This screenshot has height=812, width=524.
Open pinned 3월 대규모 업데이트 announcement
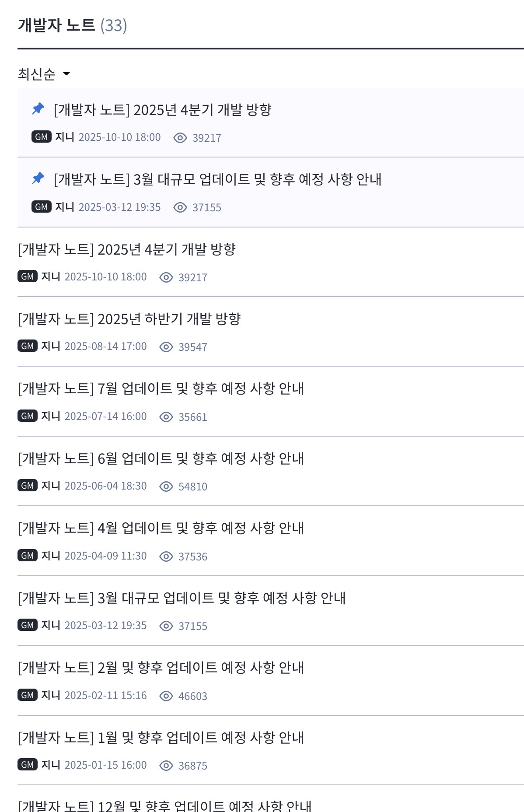click(x=217, y=179)
